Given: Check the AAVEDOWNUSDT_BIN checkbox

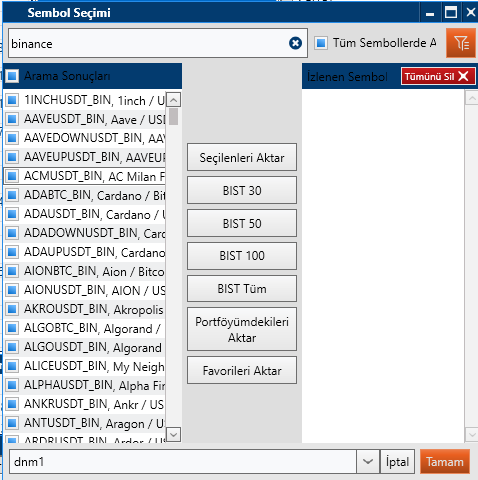Looking at the screenshot, I should pyautogui.click(x=12, y=138).
